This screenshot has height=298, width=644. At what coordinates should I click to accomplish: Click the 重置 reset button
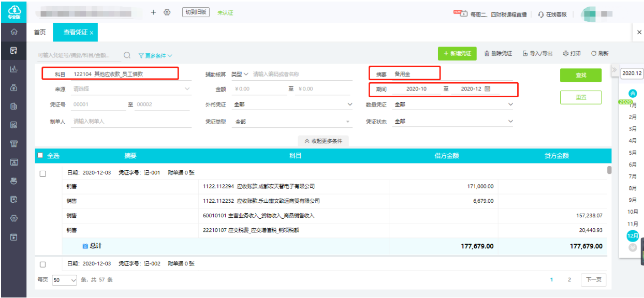pyautogui.click(x=581, y=97)
